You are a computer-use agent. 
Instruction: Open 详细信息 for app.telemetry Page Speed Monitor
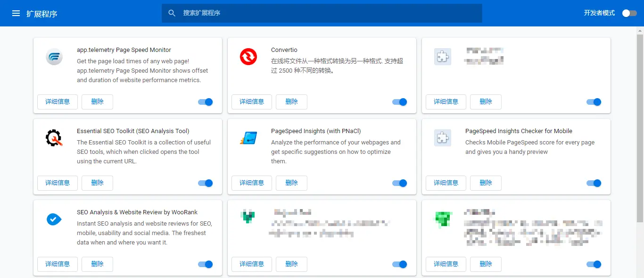[58, 102]
